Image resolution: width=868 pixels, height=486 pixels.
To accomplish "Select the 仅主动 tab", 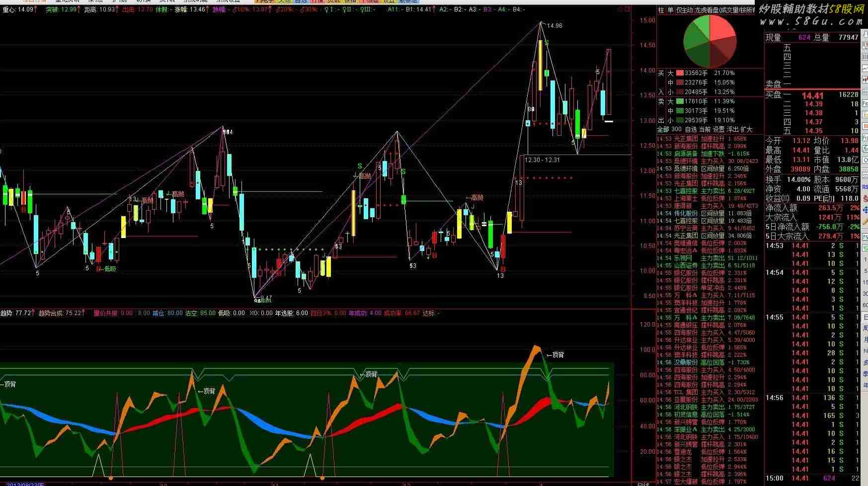I will coord(684,10).
